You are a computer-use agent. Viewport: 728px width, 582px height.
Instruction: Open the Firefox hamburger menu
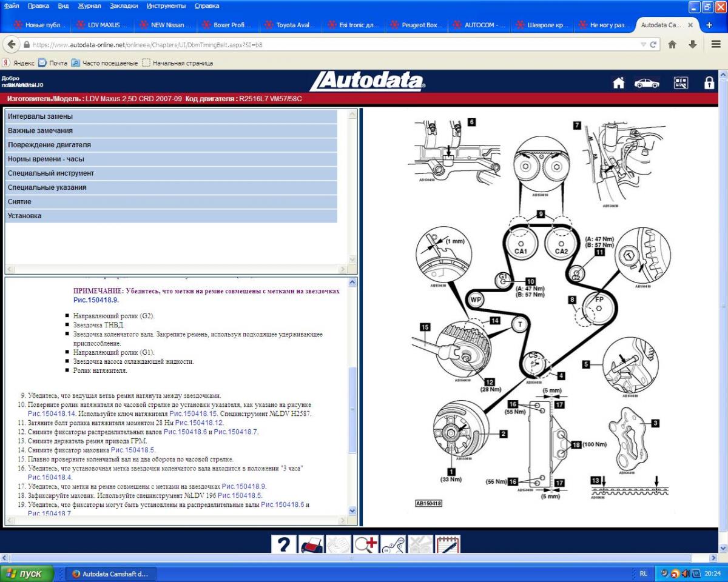coord(715,45)
